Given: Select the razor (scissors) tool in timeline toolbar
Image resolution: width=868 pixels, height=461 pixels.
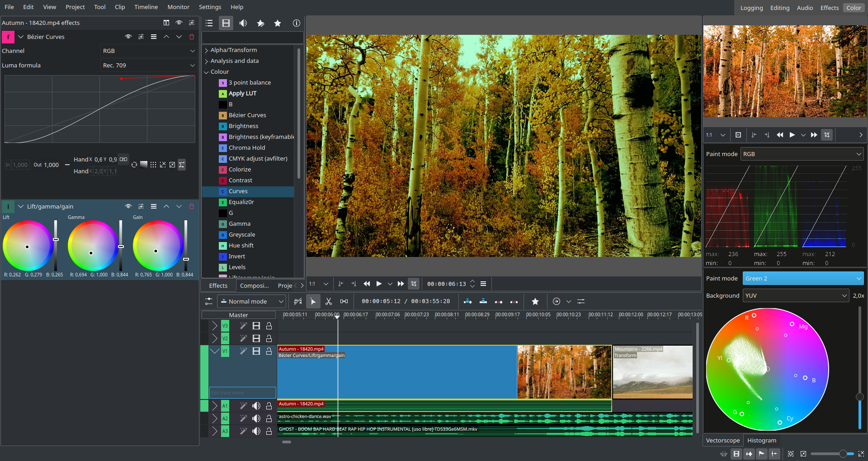Looking at the screenshot, I should pos(329,301).
